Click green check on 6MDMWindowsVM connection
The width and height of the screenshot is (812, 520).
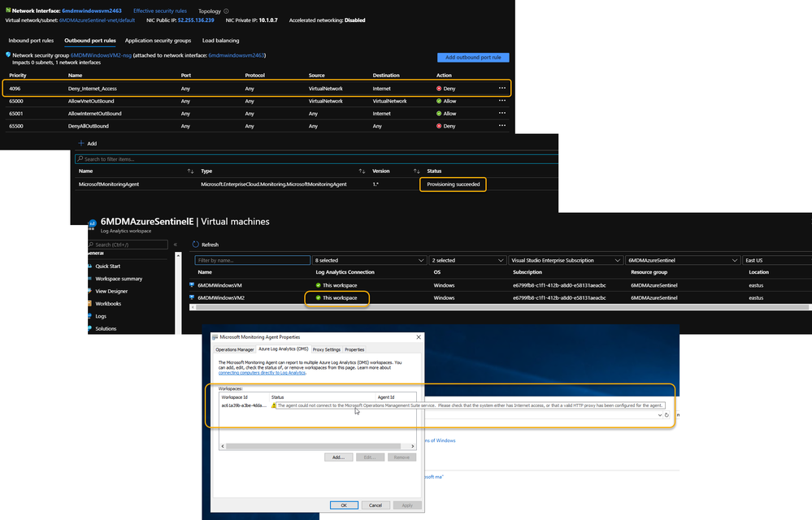click(318, 285)
